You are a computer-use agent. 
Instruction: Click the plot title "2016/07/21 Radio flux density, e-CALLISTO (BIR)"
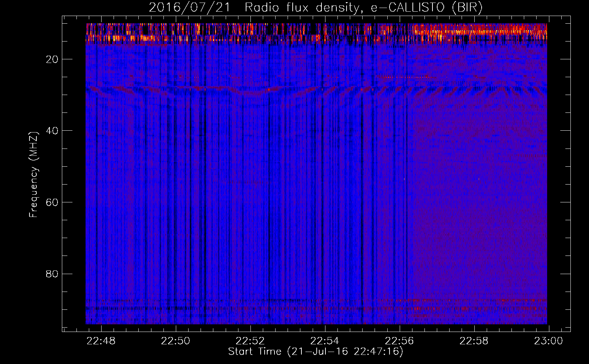coord(316,8)
